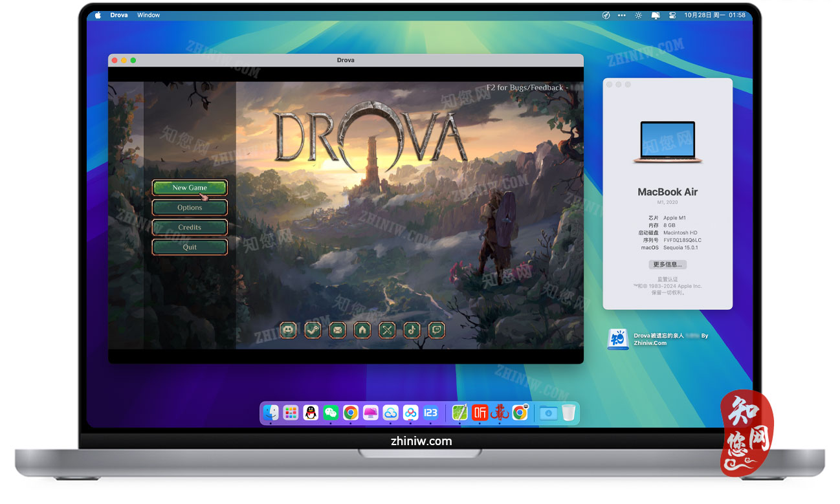Click the F2 for Bugs/Feedback text
The height and width of the screenshot is (504, 840).
tap(525, 87)
